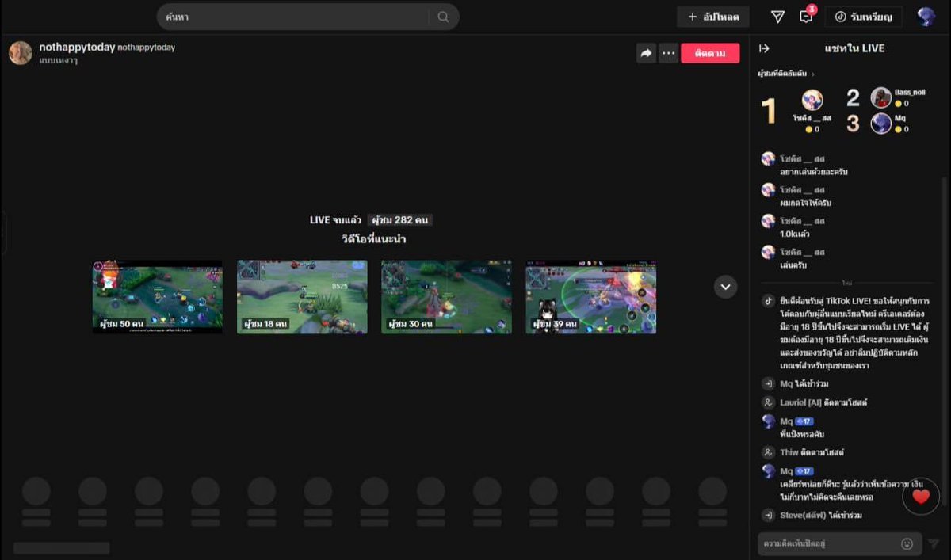Open the emoji picker smiley icon
This screenshot has height=560, width=951.
point(907,543)
